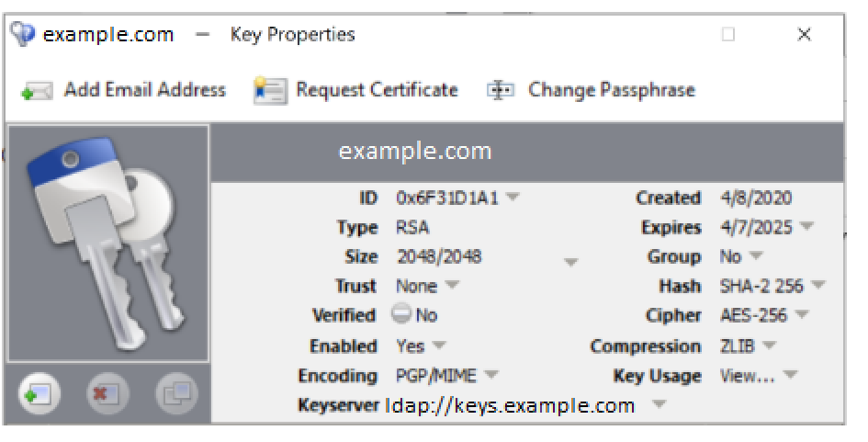Viewport: 868px width, 442px height.
Task: Open the Expires date dropdown
Action: 807,226
